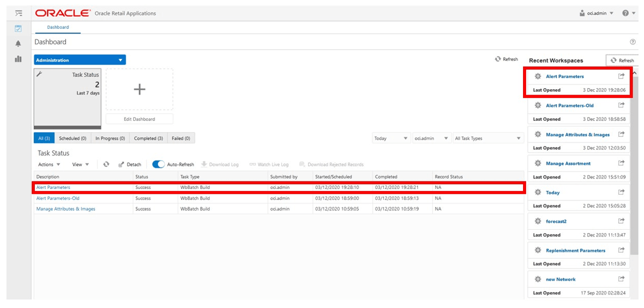Select the Dashboard tab
Screen dimensions: 644x308
(58, 27)
